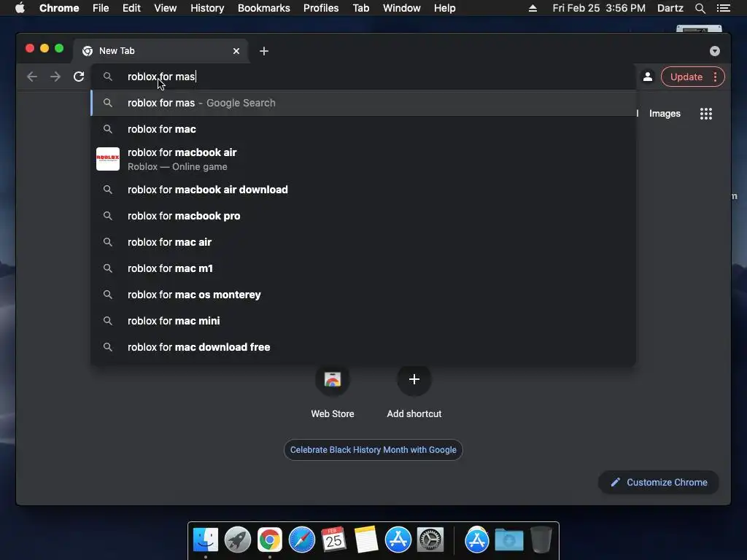This screenshot has width=747, height=560.
Task: Open the Profiles menu
Action: click(321, 8)
